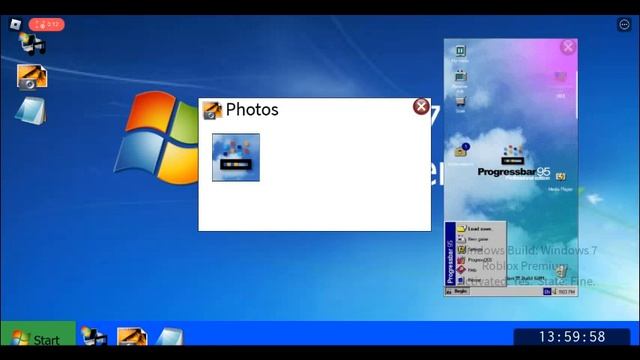Close the Progressbar95 image preview
The width and height of the screenshot is (640, 360).
click(x=568, y=47)
